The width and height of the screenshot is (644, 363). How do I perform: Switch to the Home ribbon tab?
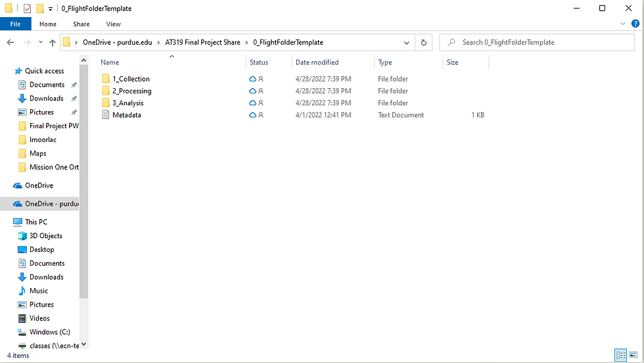tap(48, 24)
